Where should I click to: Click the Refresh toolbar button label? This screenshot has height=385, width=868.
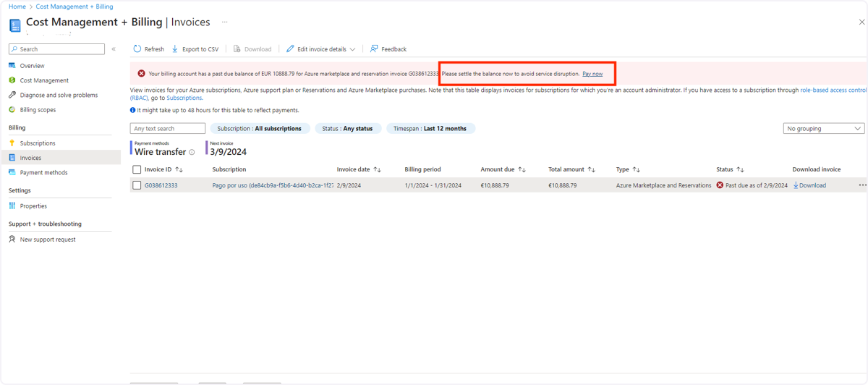[x=154, y=49]
